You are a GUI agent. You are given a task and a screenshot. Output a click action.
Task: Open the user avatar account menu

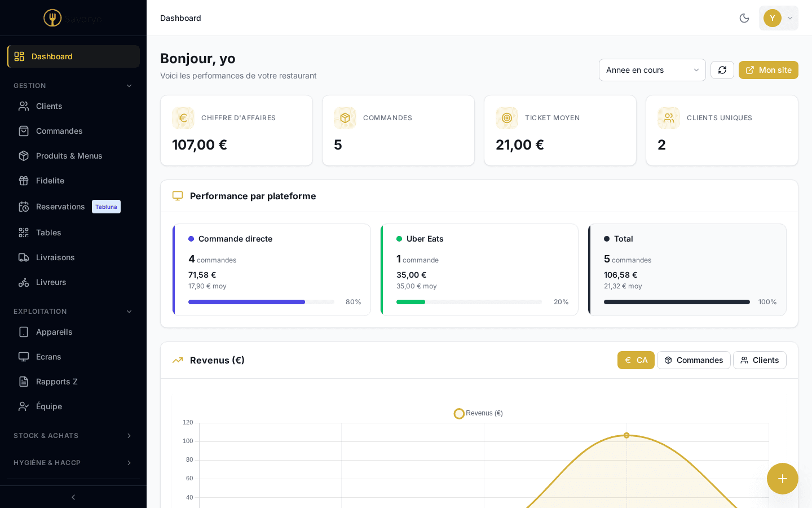(779, 18)
